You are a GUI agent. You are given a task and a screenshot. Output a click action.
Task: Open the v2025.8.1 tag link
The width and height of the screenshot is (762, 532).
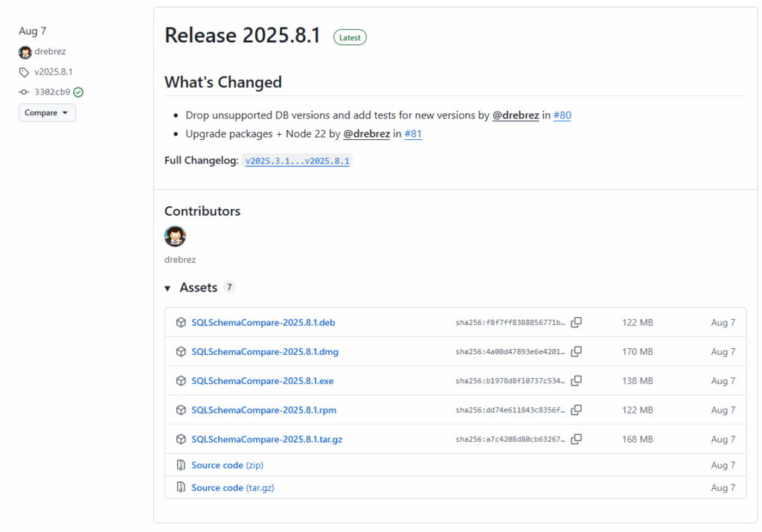[x=53, y=72]
